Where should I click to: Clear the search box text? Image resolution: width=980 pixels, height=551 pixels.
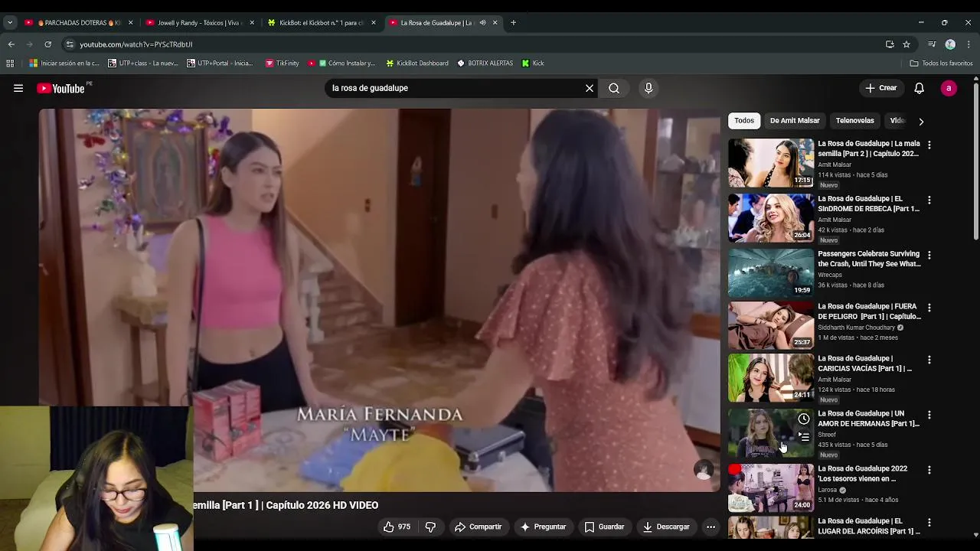(x=589, y=88)
